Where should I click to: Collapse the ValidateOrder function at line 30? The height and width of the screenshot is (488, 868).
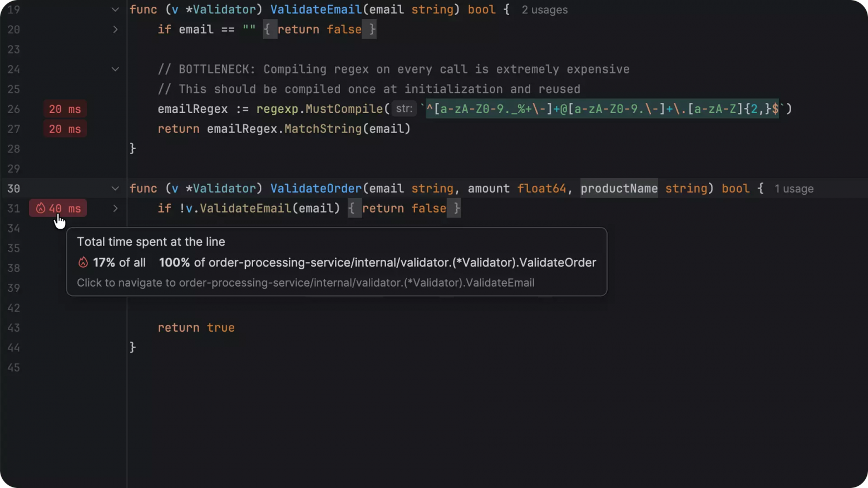click(115, 189)
